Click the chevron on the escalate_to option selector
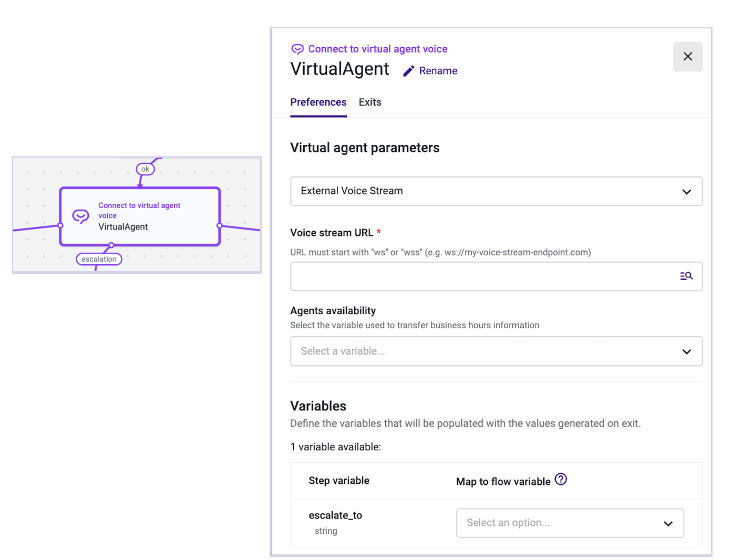 tap(668, 523)
